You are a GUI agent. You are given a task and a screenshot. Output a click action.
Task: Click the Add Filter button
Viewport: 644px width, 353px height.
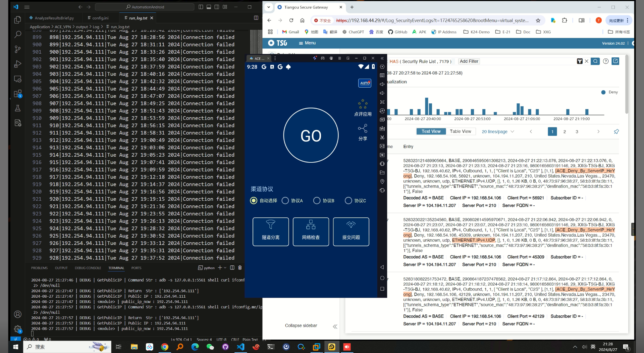469,61
